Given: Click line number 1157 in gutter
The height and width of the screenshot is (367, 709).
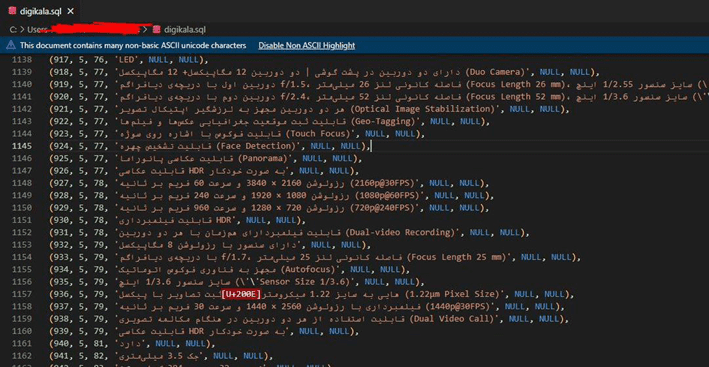Looking at the screenshot, I should pyautogui.click(x=23, y=295).
